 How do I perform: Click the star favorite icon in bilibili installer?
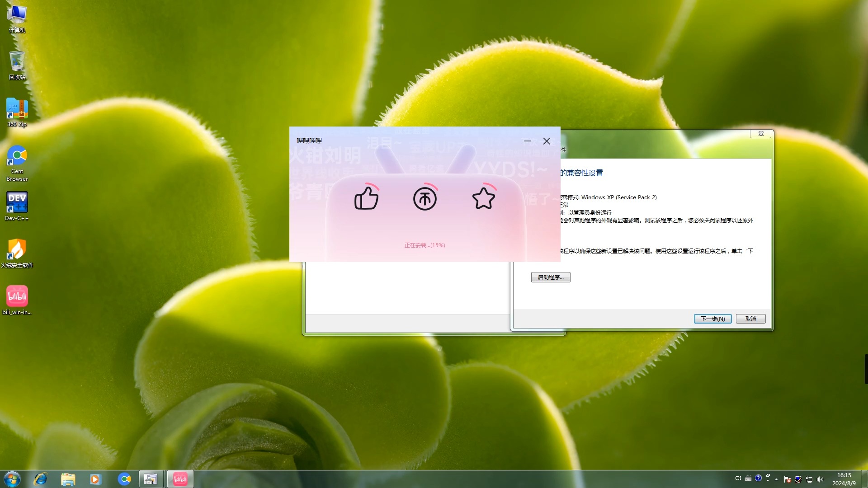point(484,198)
